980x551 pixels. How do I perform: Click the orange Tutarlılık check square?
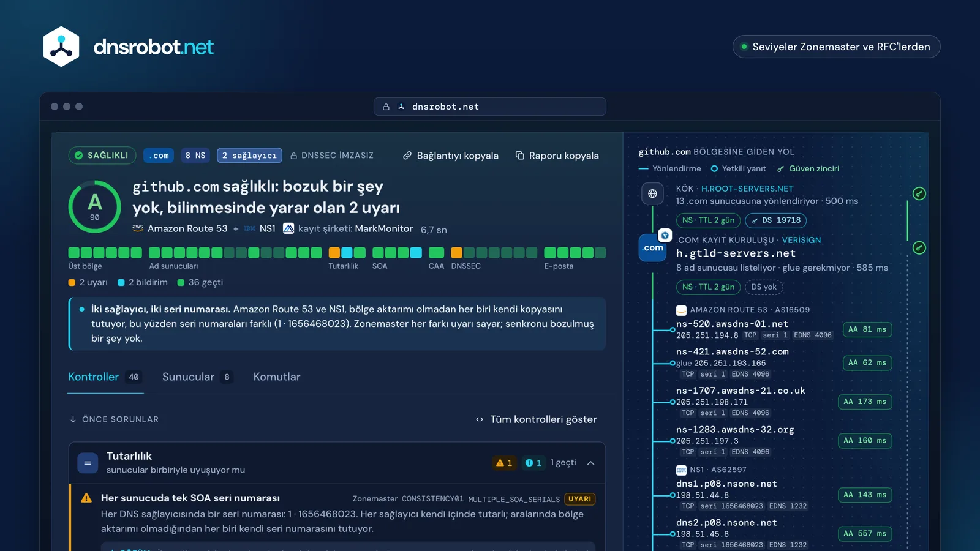(x=334, y=253)
